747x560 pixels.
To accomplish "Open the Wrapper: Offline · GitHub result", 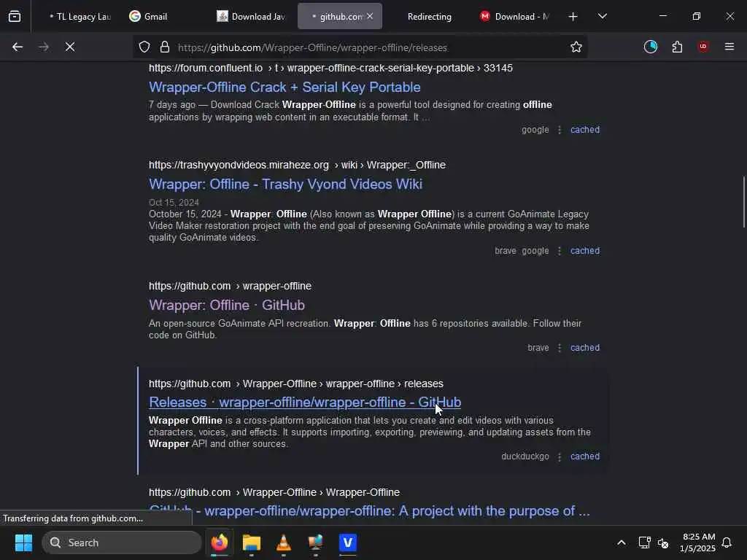I will click(227, 306).
